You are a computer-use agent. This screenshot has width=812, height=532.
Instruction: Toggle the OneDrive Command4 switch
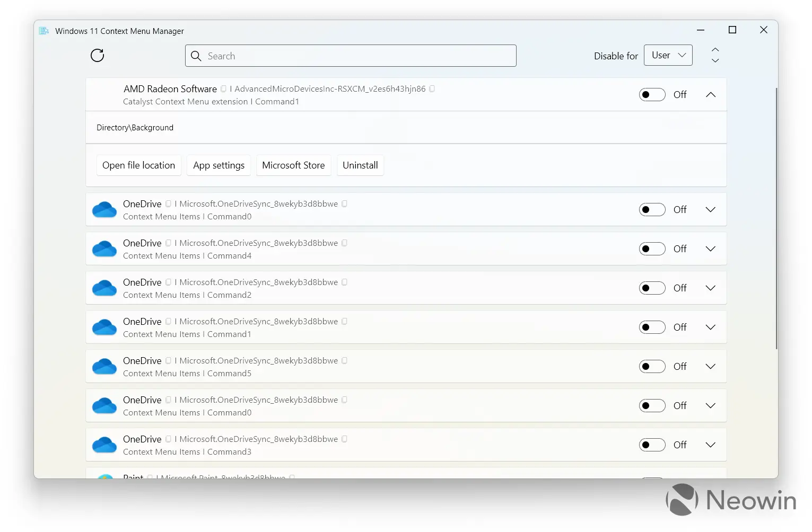click(652, 249)
